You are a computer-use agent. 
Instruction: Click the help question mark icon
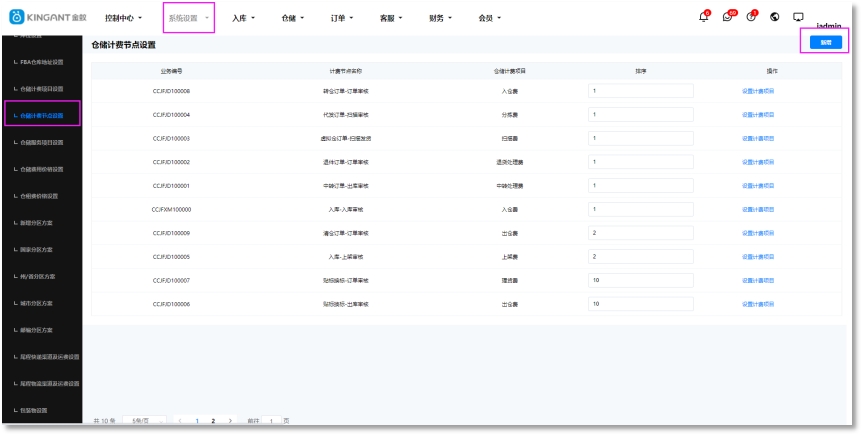point(751,17)
